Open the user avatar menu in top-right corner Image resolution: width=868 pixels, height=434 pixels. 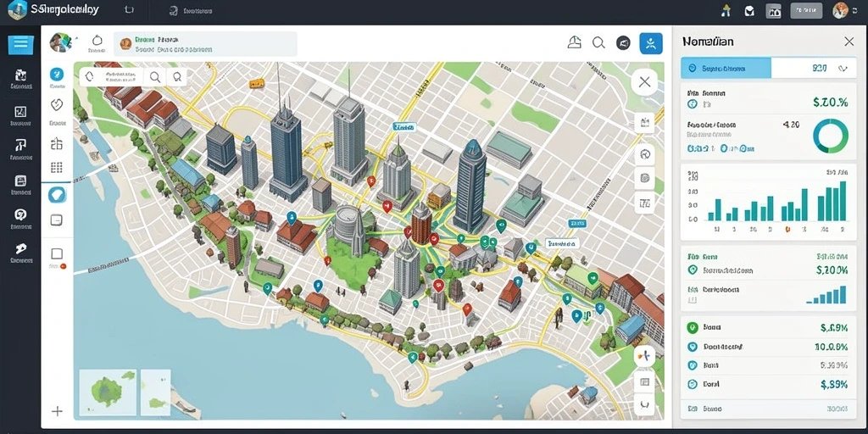click(840, 10)
